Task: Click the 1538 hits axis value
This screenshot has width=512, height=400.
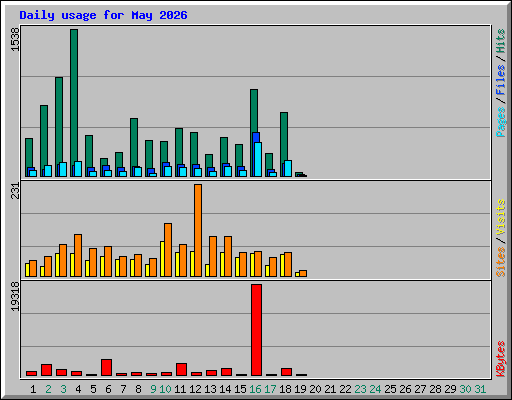Action: point(15,39)
